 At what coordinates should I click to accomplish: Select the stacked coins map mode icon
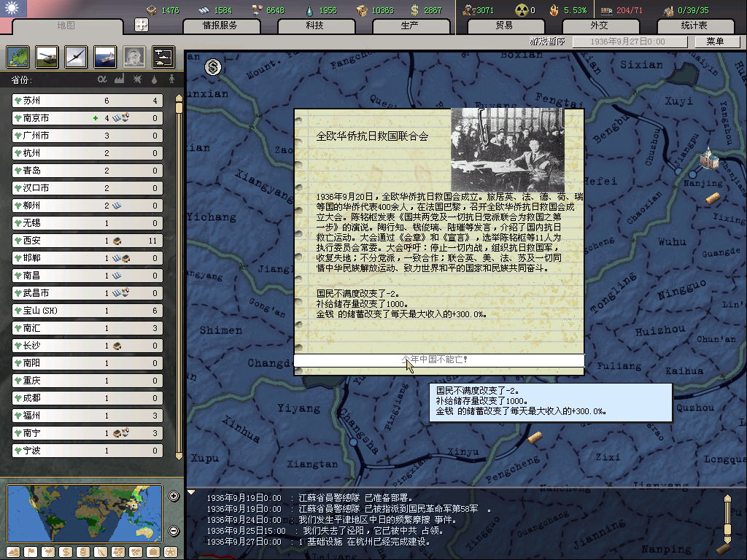(x=83, y=552)
